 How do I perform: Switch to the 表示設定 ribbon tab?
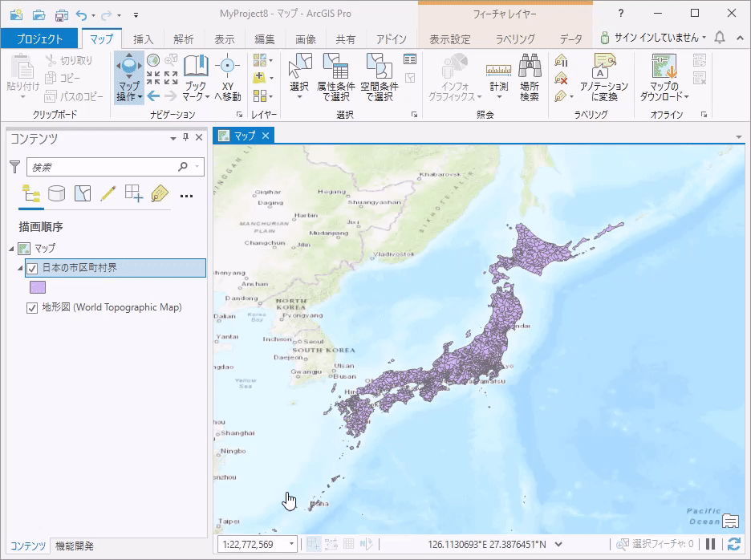[450, 39]
